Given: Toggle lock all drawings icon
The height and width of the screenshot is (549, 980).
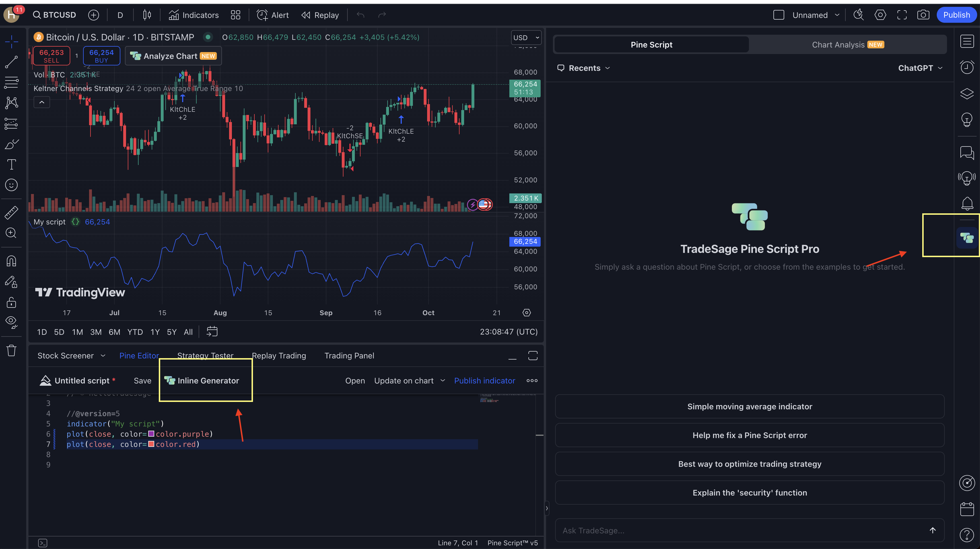Looking at the screenshot, I should coord(11,303).
